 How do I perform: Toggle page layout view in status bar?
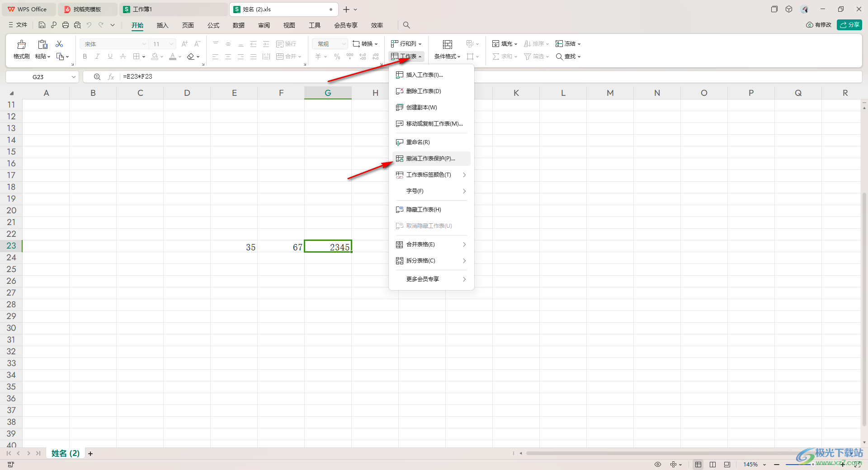713,465
